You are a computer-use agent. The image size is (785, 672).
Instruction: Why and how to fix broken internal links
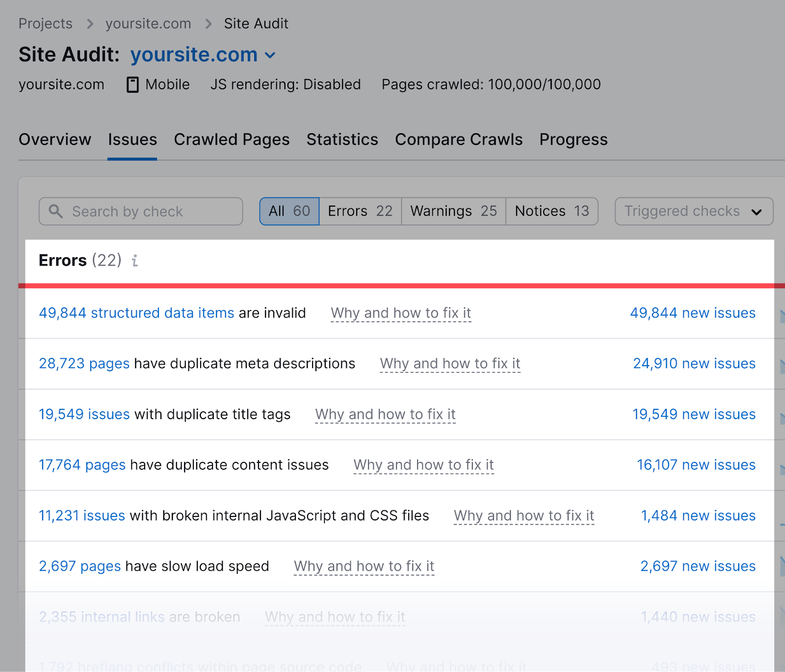335,617
